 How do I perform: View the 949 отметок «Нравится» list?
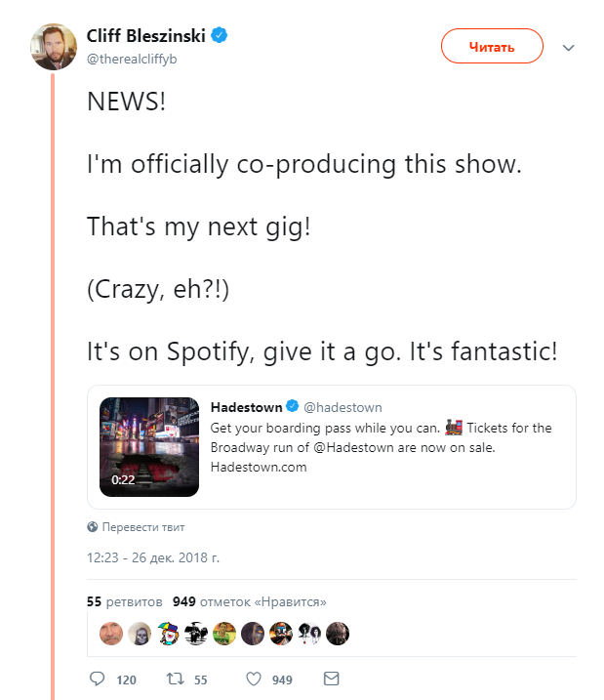[x=250, y=601]
